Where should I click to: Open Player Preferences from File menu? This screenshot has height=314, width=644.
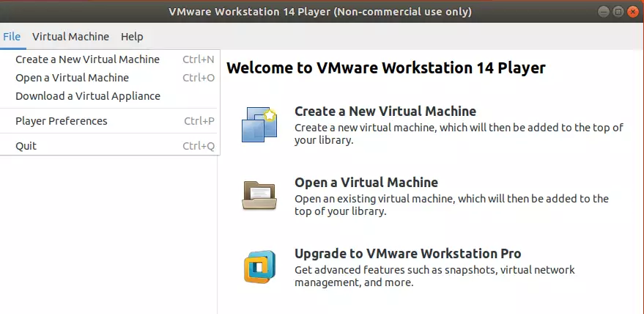pos(110,121)
